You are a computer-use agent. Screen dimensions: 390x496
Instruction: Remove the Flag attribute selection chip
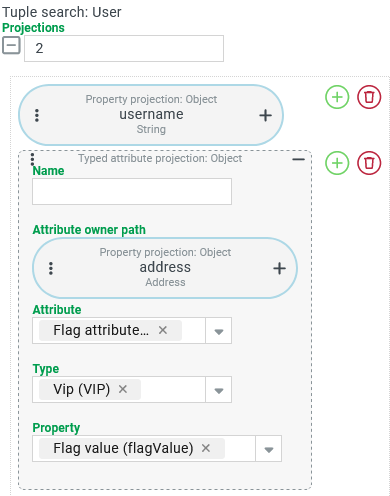pos(163,330)
